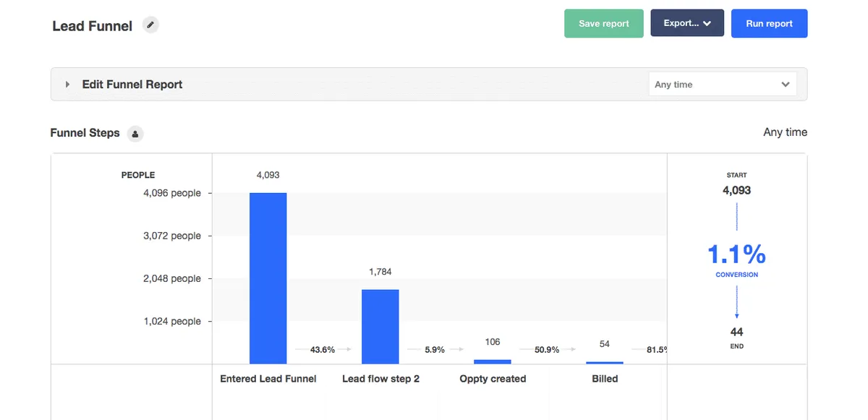868x420 pixels.
Task: Click the 1.1% overall conversion figure
Action: [x=736, y=254]
